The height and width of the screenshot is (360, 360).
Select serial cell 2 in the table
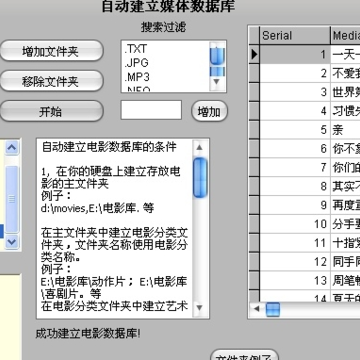(295, 73)
